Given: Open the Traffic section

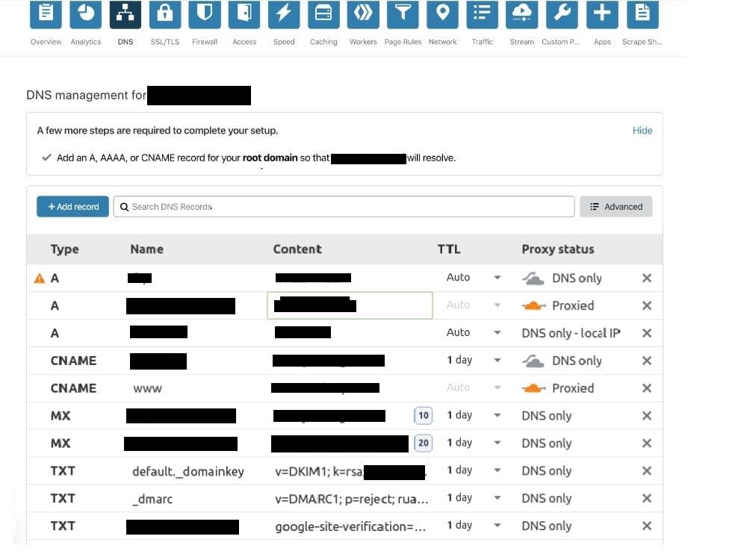Looking at the screenshot, I should (482, 13).
